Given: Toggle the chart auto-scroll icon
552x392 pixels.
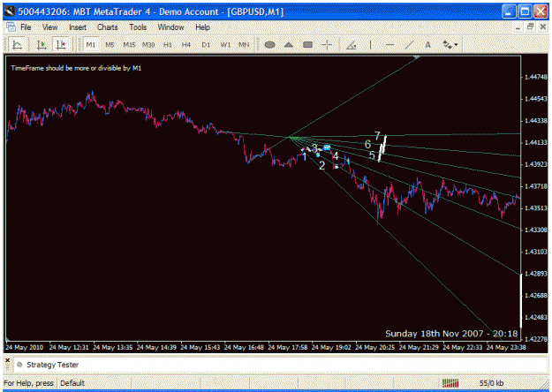Looking at the screenshot, I should click(x=42, y=45).
